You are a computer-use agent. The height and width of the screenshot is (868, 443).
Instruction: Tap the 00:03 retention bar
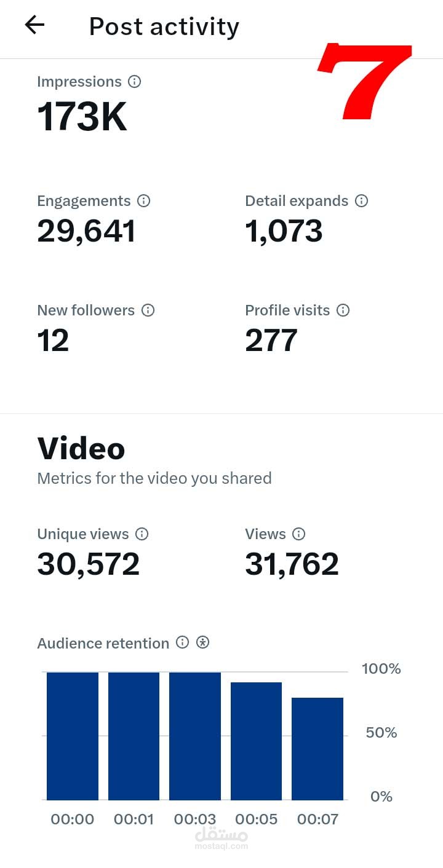(195, 736)
